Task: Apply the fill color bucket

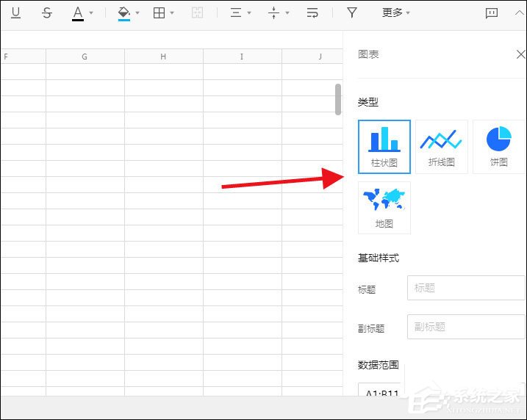Action: pos(124,13)
